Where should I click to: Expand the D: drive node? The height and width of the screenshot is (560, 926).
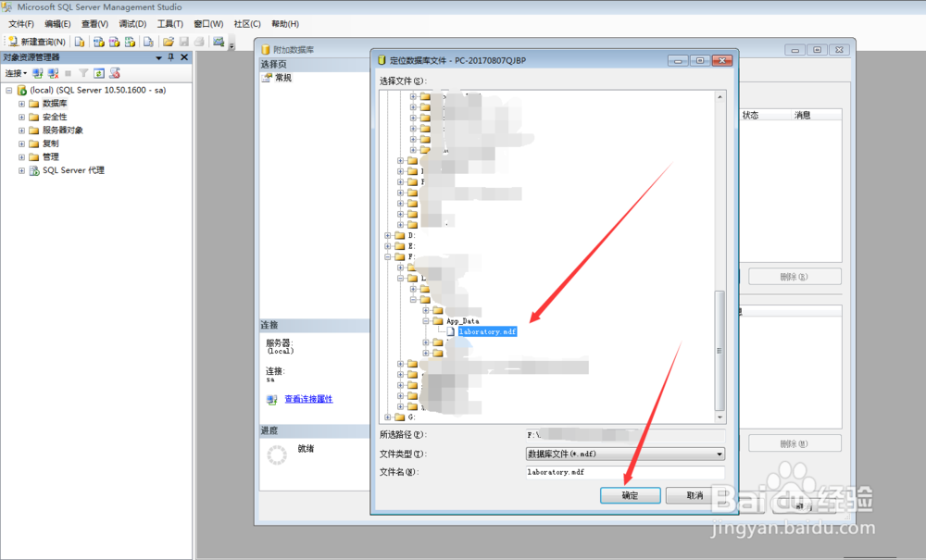388,235
